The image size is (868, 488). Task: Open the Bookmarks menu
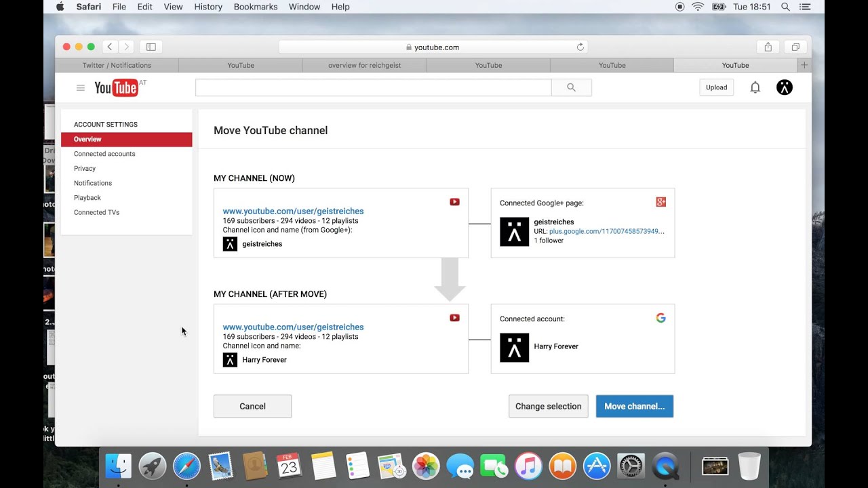(x=256, y=7)
